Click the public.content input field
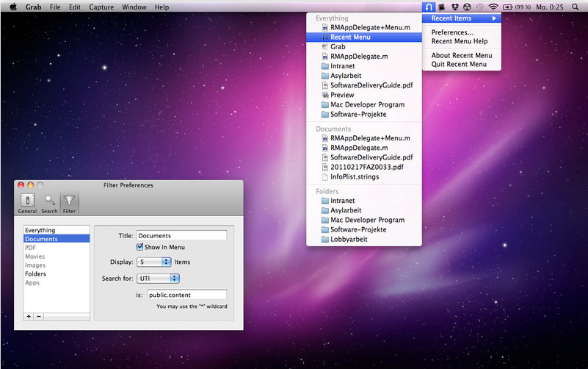The width and height of the screenshot is (588, 369). 186,295
